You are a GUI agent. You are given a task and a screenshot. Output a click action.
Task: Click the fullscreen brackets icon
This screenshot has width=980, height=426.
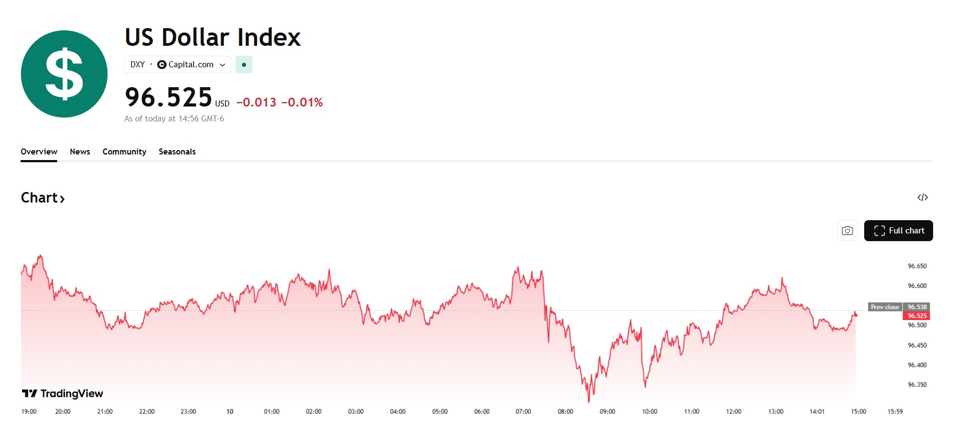click(x=879, y=231)
